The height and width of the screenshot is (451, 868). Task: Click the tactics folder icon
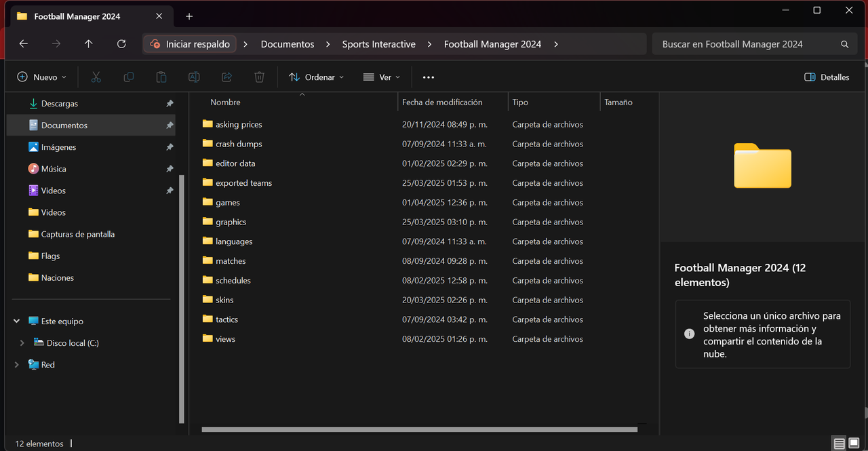(x=208, y=319)
